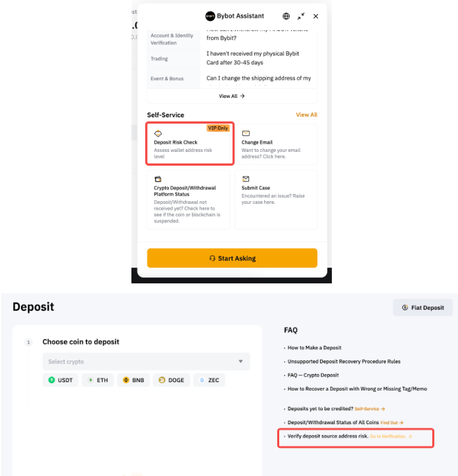Select Account & Identity Verification category
This screenshot has height=476, width=458.
coord(173,39)
